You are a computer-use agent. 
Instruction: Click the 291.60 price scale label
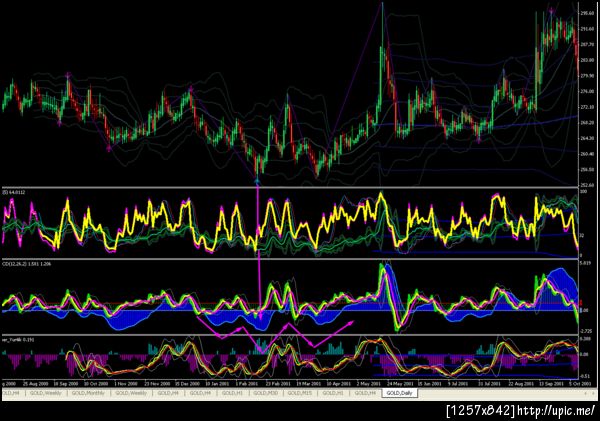click(587, 29)
